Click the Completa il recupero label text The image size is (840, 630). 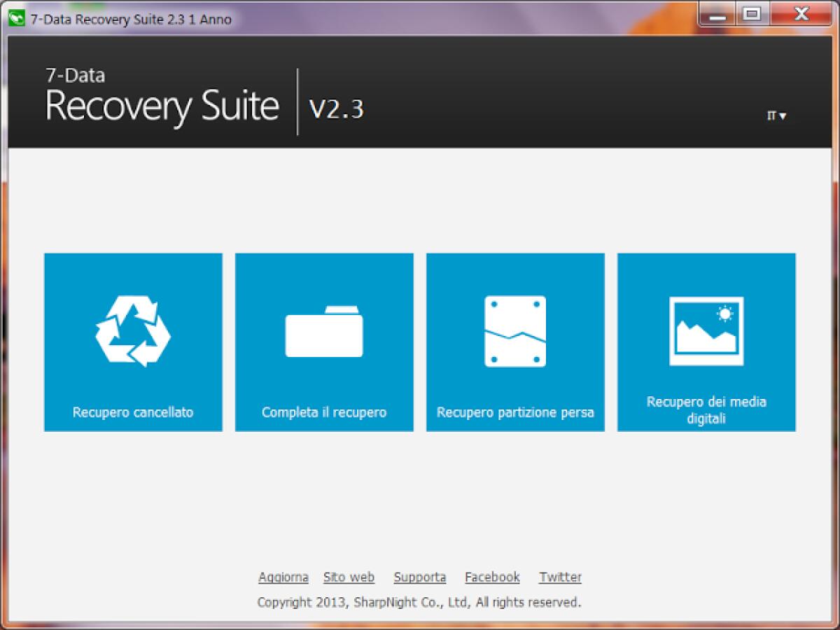323,412
